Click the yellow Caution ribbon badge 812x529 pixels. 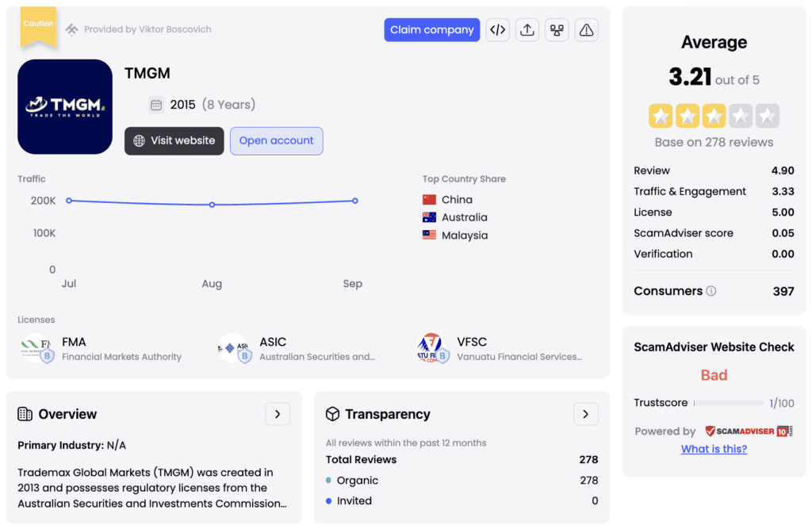tap(38, 25)
